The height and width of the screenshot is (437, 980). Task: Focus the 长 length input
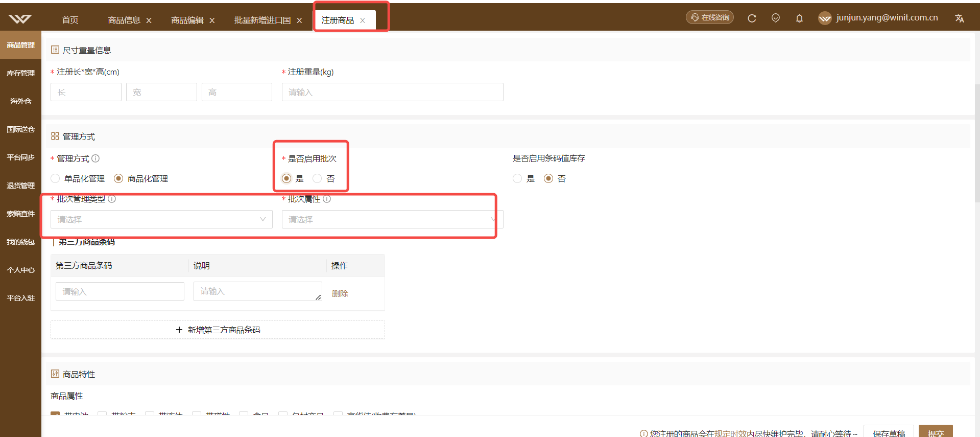(x=86, y=92)
